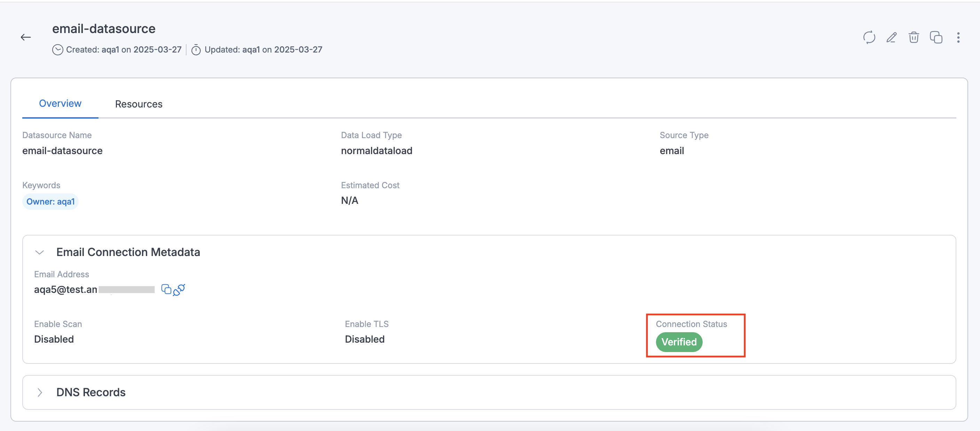Click the email-datasource page title
This screenshot has height=431, width=980.
tap(104, 28)
